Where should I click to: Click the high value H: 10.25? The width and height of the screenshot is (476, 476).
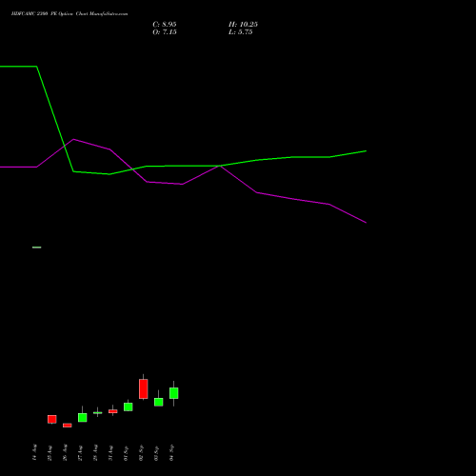tap(243, 25)
